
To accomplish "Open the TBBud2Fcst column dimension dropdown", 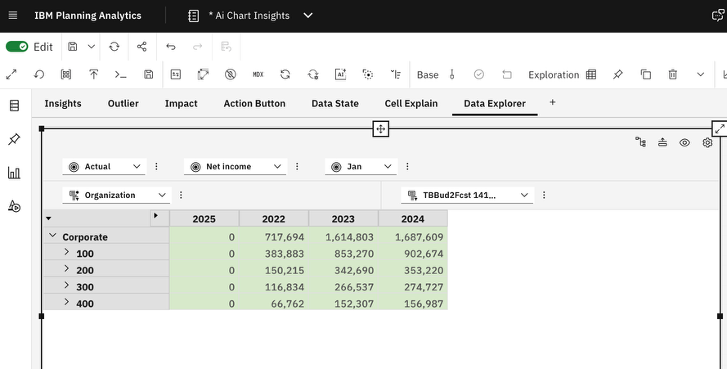I will (467, 195).
